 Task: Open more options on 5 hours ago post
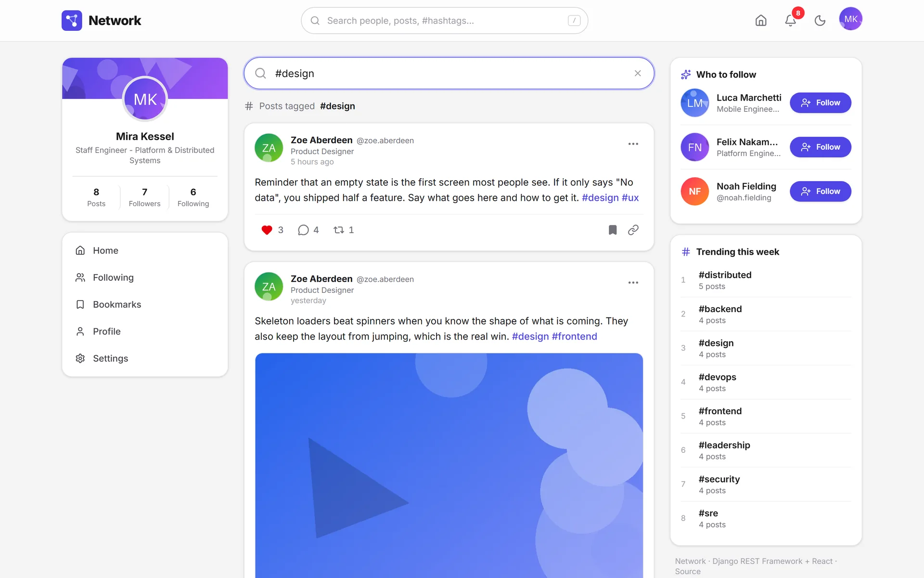633,144
